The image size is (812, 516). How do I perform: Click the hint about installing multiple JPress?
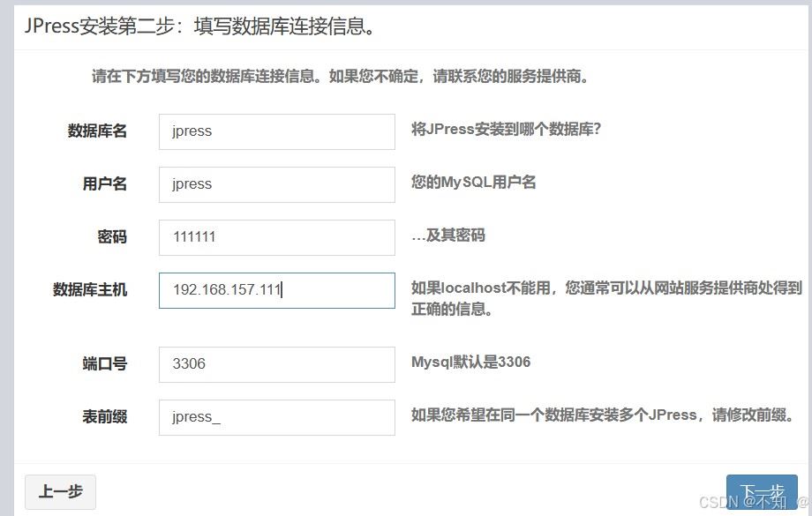click(x=603, y=415)
